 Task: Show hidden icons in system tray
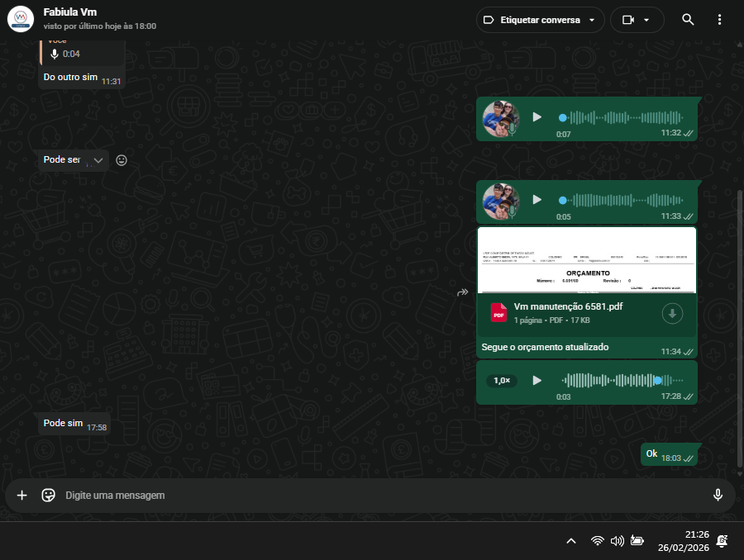570,541
